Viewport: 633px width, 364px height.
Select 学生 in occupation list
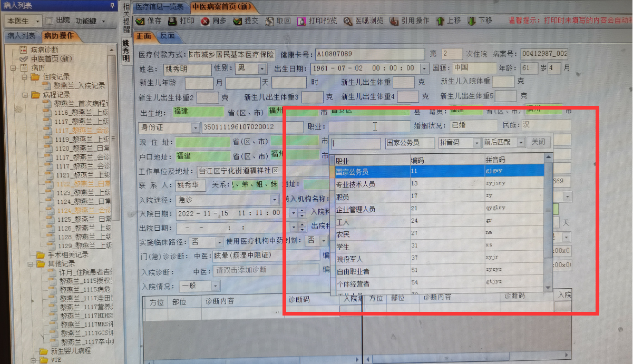click(439, 247)
